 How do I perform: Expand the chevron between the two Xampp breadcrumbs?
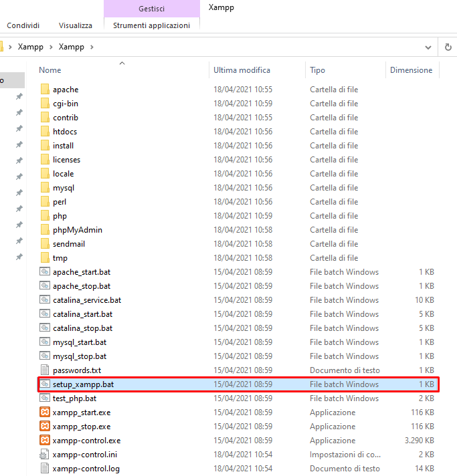coord(51,47)
